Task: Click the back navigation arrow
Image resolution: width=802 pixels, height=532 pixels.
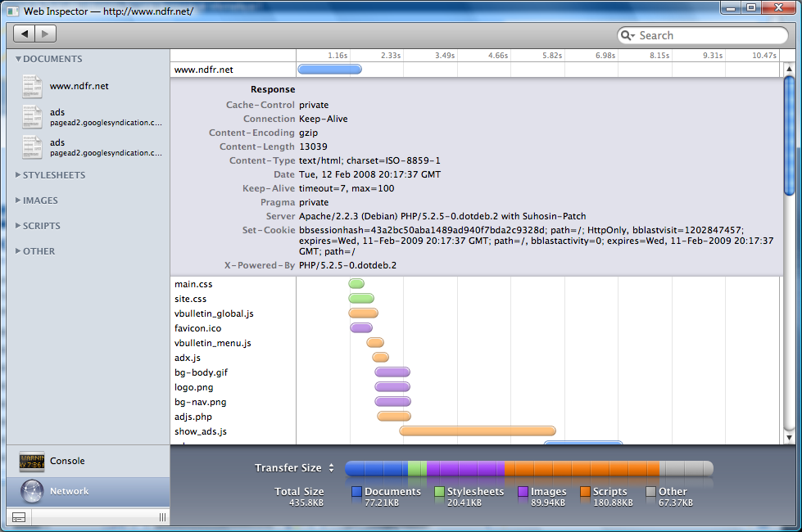Action: pyautogui.click(x=25, y=34)
